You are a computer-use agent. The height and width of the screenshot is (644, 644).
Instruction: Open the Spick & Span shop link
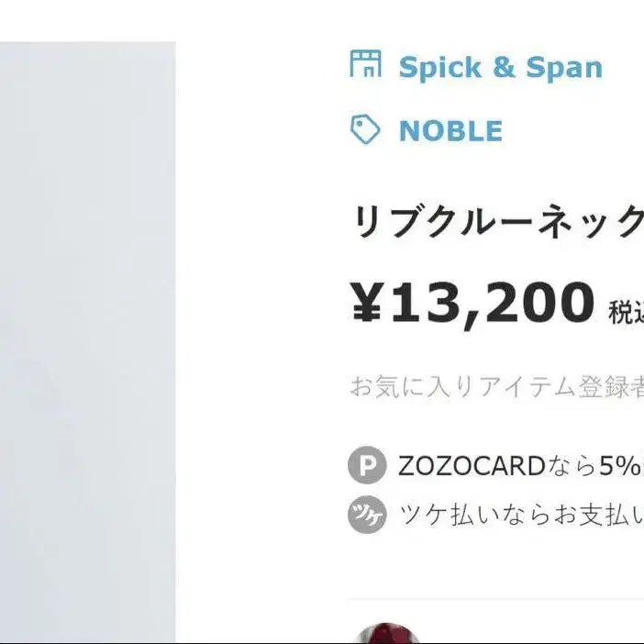click(500, 67)
